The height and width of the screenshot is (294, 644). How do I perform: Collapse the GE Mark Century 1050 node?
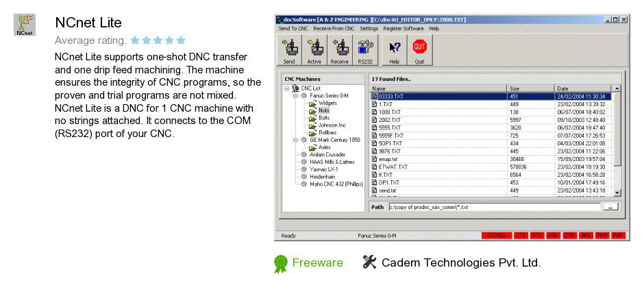point(296,140)
